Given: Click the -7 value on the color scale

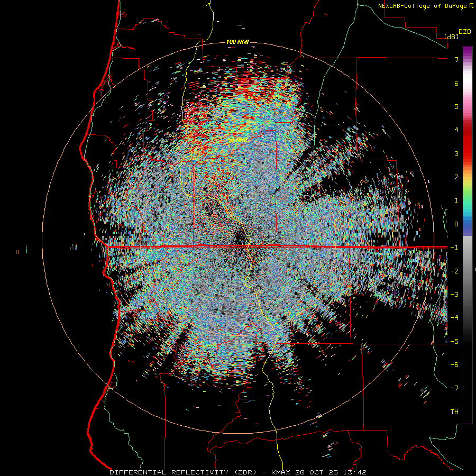Looking at the screenshot, I should tap(454, 388).
